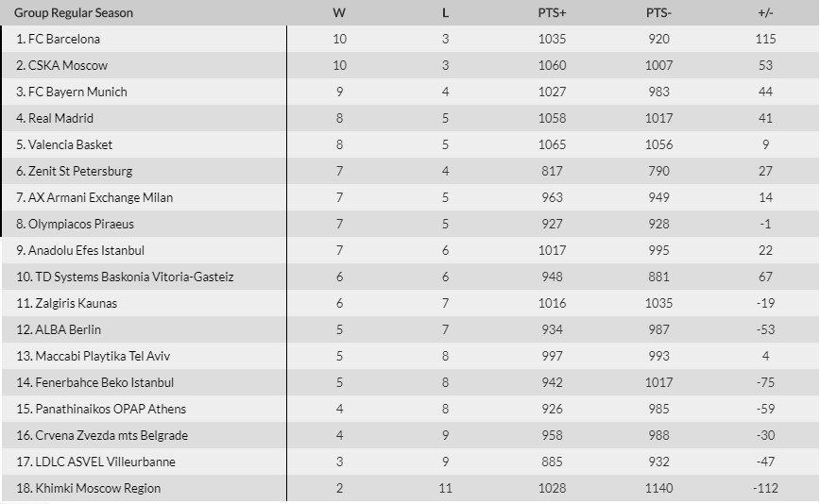Sort standings by PTS+ header
The image size is (820, 504).
(552, 13)
